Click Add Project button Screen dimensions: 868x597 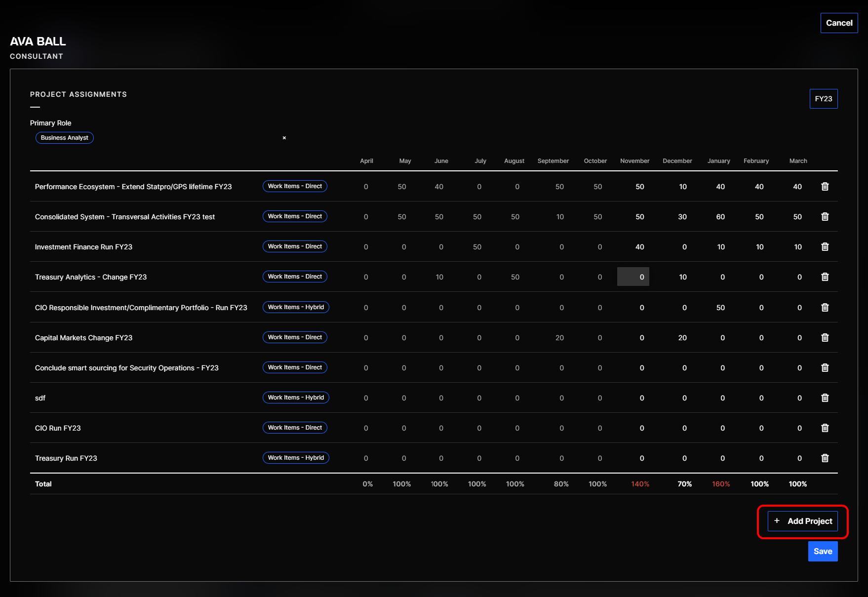(802, 521)
